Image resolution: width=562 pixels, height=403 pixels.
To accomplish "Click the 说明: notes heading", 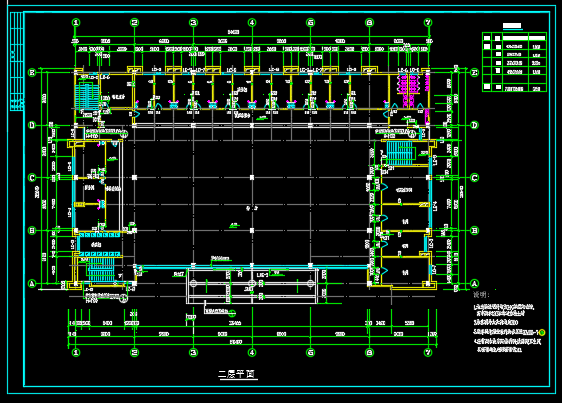I will point(481,295).
